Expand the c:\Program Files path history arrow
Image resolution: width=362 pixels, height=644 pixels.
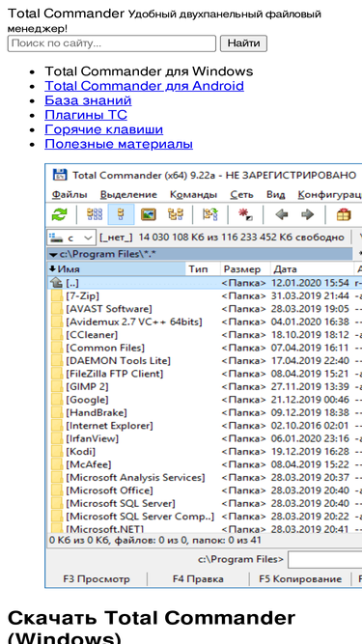[53, 255]
